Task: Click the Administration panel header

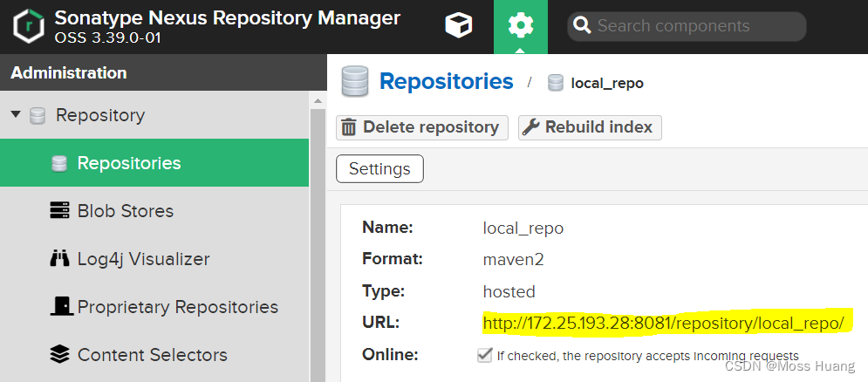Action: [x=163, y=72]
